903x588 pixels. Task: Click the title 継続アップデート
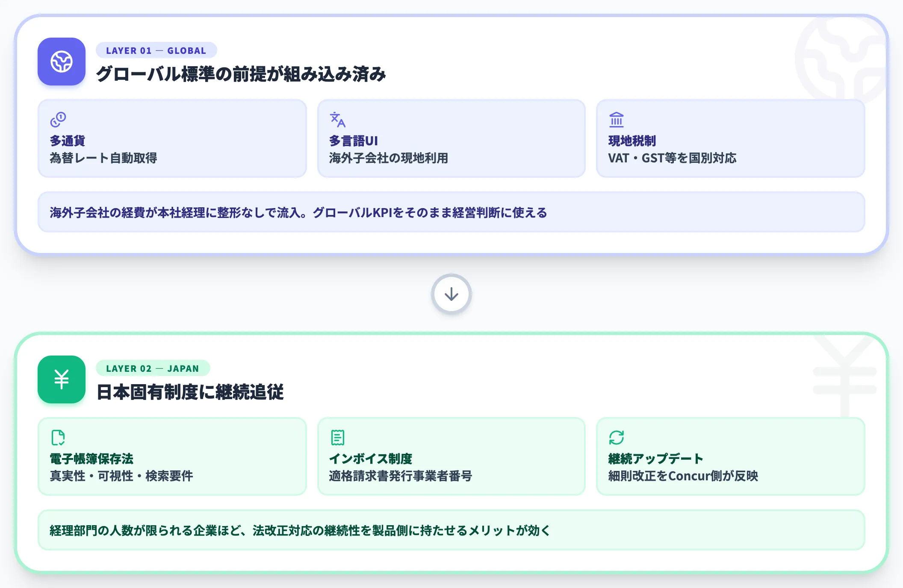click(656, 459)
